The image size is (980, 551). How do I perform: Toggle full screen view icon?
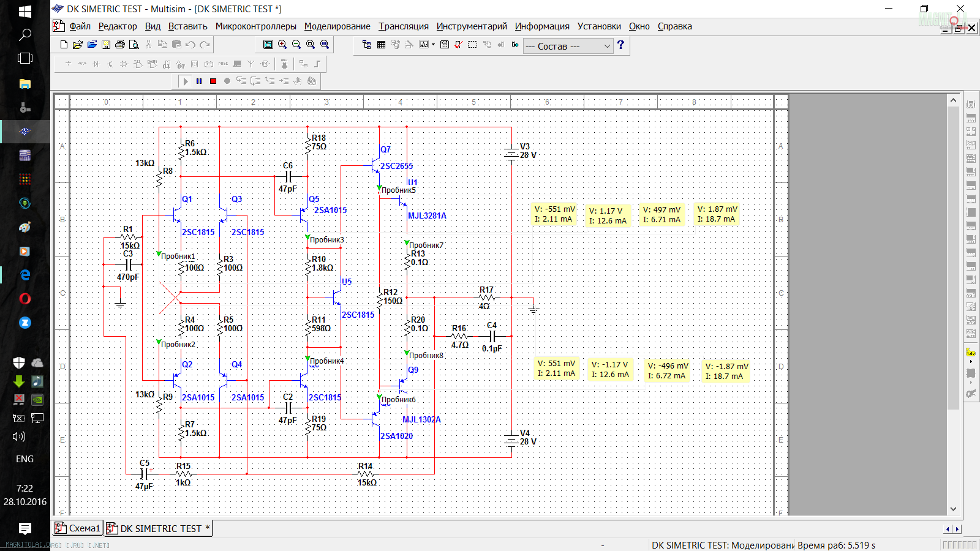[x=268, y=45]
